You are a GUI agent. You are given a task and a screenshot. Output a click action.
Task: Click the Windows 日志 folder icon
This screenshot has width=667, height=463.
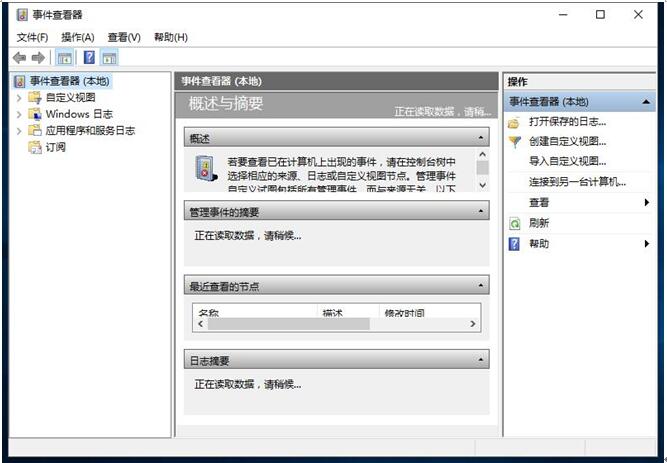tap(35, 114)
